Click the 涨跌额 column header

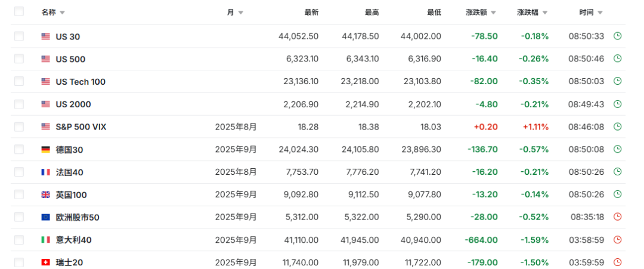[477, 13]
